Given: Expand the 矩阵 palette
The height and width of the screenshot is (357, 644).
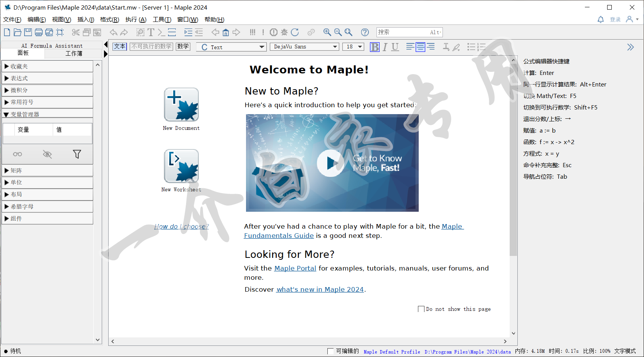Looking at the screenshot, I should tap(48, 171).
